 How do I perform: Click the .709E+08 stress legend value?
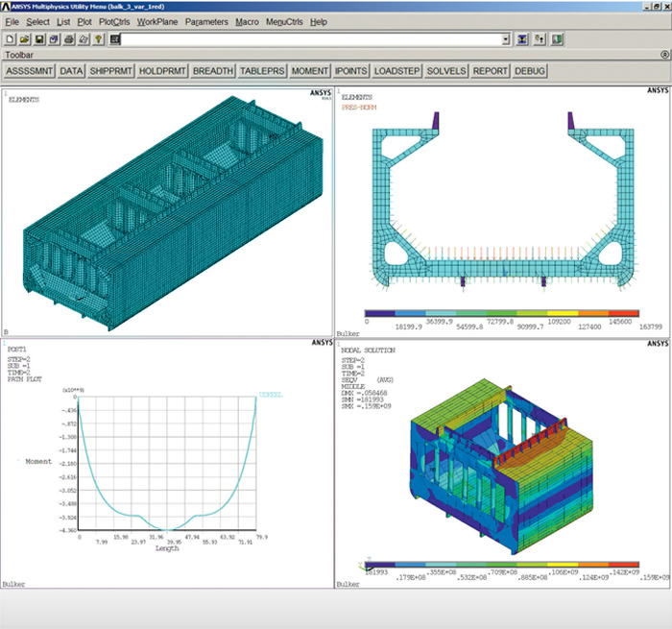504,572
